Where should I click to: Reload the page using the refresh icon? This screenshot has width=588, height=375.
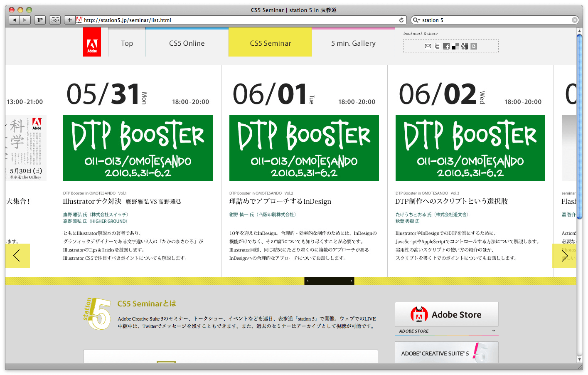click(401, 20)
